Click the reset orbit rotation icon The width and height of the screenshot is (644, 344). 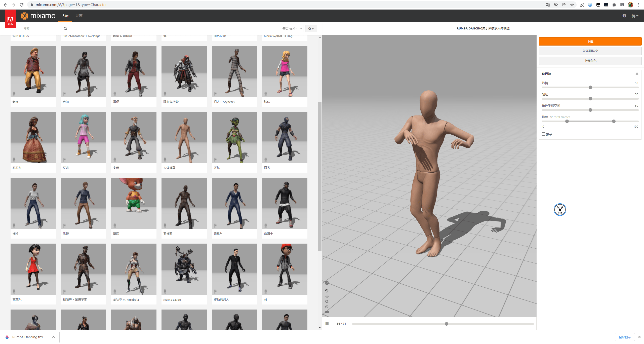(x=327, y=291)
